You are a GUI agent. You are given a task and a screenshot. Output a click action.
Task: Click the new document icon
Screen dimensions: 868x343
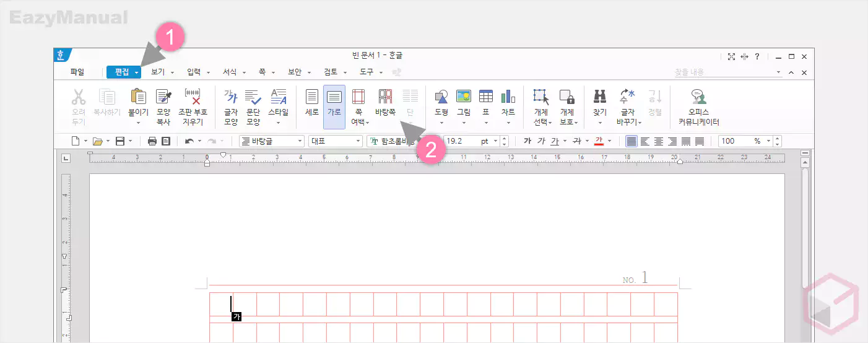tap(76, 141)
